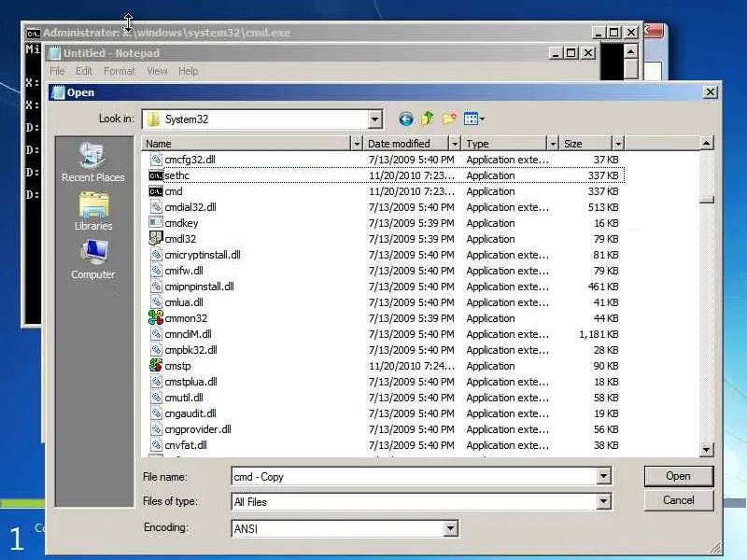
Task: Go up one folder level
Action: (428, 119)
